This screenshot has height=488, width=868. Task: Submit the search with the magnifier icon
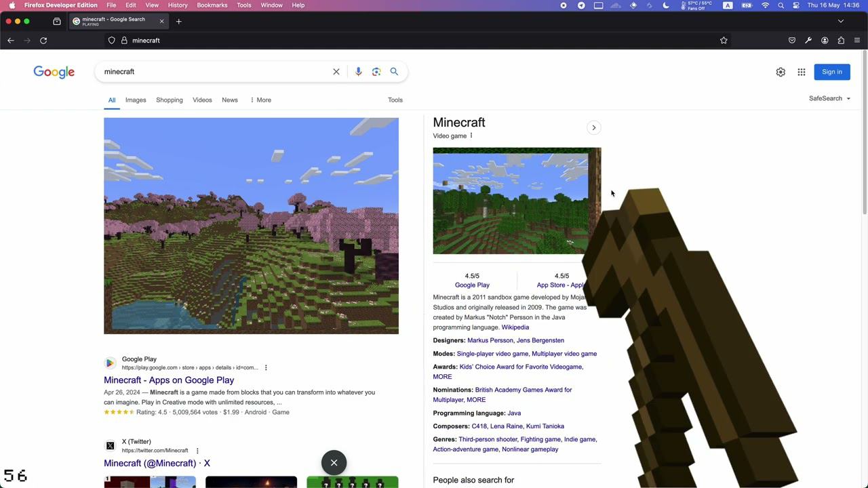pyautogui.click(x=394, y=72)
